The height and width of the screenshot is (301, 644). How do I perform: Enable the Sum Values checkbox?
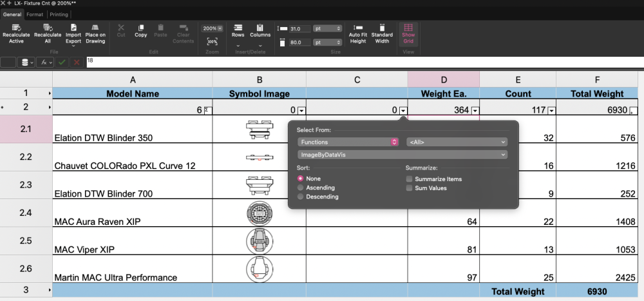click(x=409, y=188)
